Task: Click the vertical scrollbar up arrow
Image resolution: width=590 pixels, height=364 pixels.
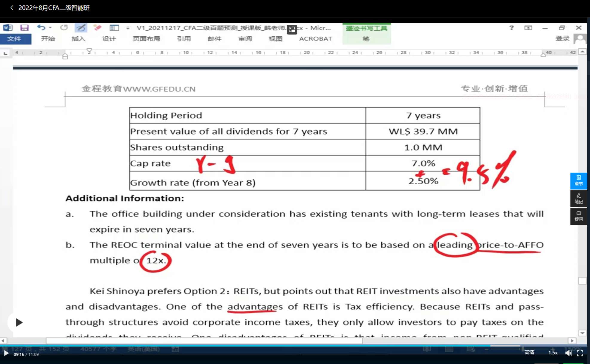Action: pos(583,52)
